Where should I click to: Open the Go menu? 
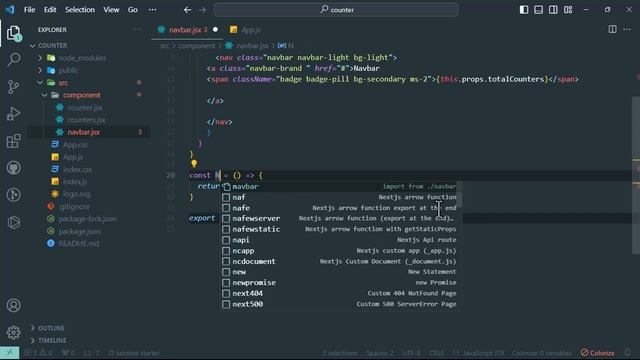click(x=133, y=9)
